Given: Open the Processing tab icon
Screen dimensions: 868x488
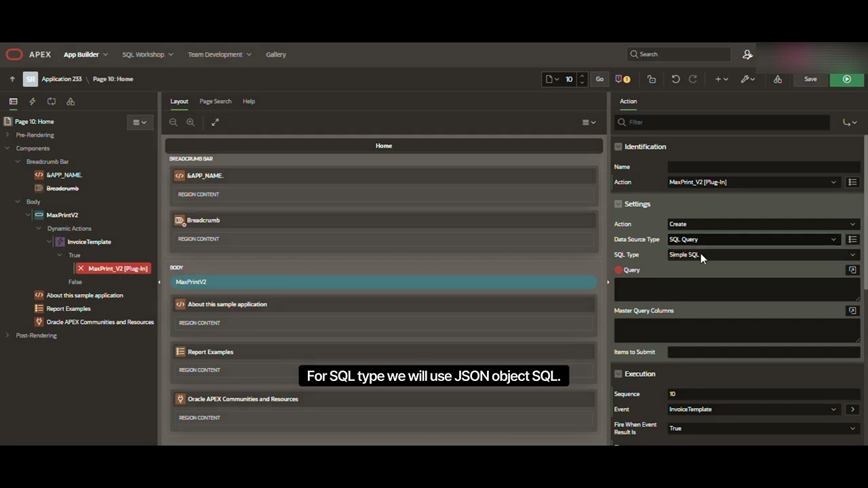Looking at the screenshot, I should 51,102.
